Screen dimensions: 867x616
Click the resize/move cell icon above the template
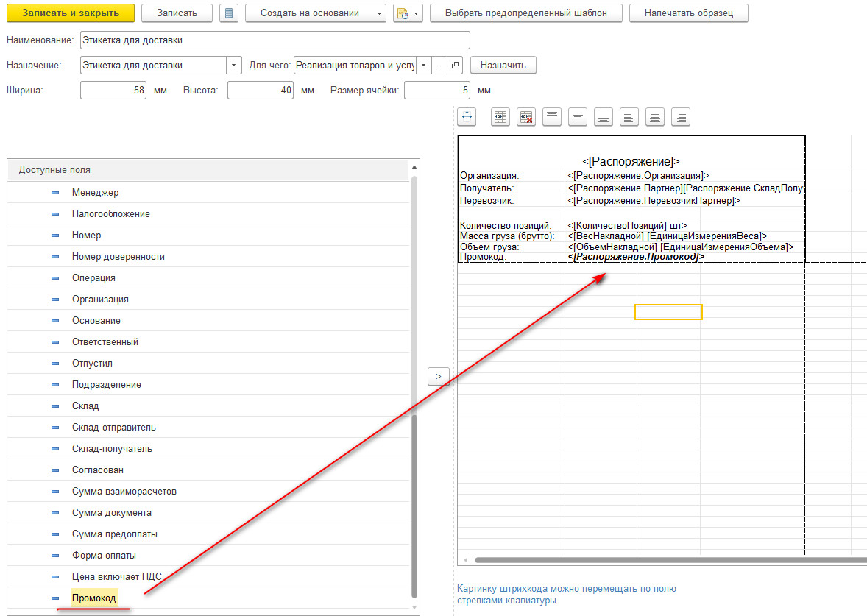(x=467, y=117)
